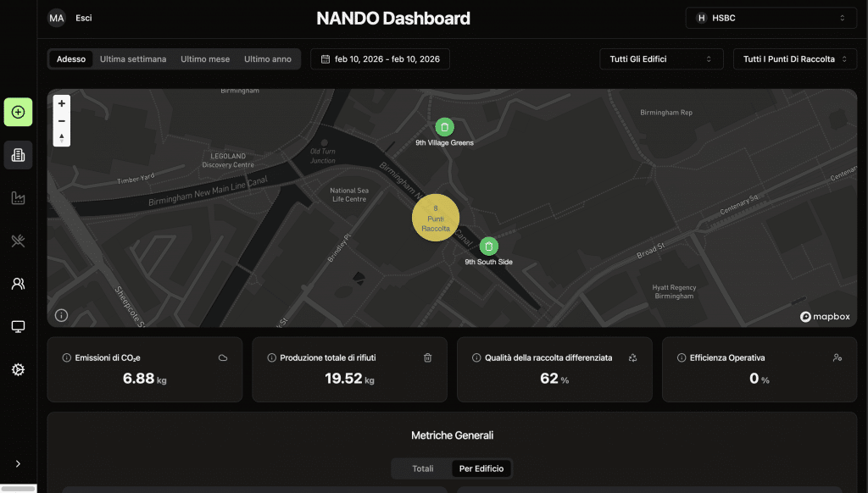Viewport: 868px width, 493px height.
Task: Zoom in on the map
Action: [x=62, y=103]
